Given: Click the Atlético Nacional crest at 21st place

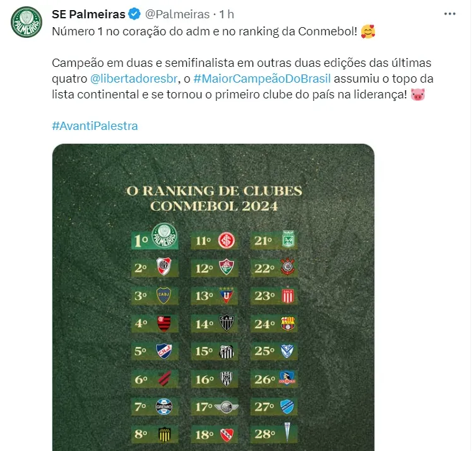Looking at the screenshot, I should click(288, 240).
